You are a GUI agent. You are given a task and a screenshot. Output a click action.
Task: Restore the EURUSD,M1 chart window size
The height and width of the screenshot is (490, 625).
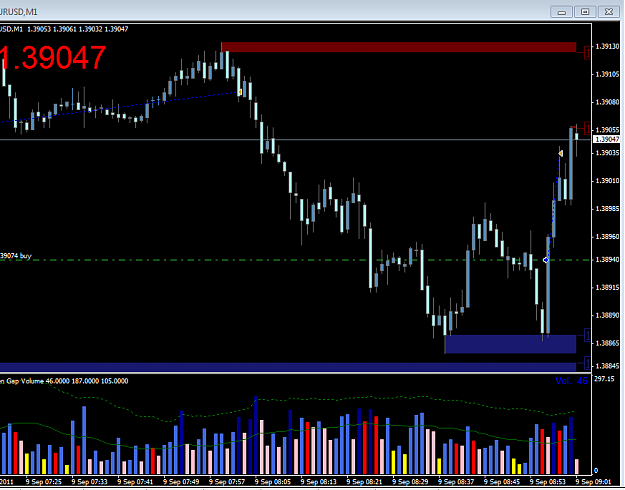pyautogui.click(x=585, y=12)
